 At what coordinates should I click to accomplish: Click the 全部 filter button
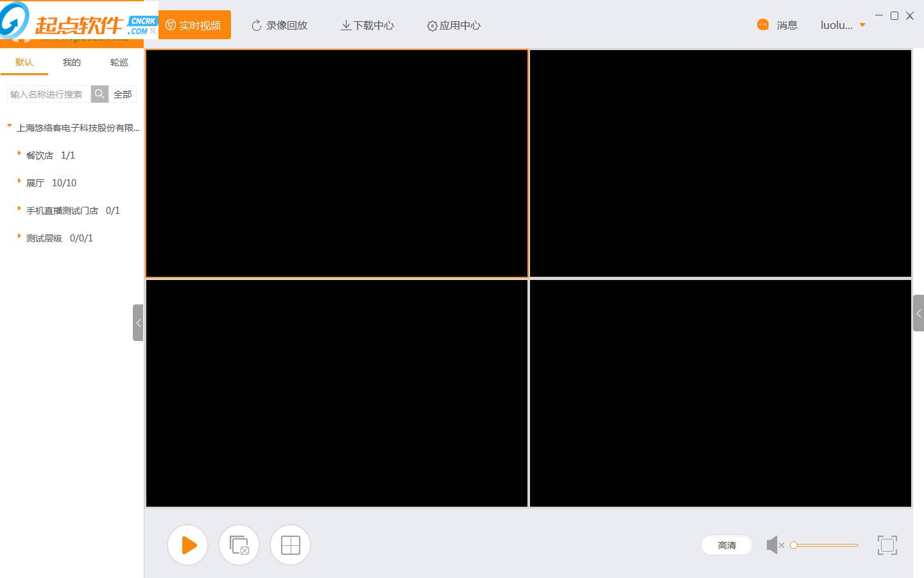pos(123,94)
